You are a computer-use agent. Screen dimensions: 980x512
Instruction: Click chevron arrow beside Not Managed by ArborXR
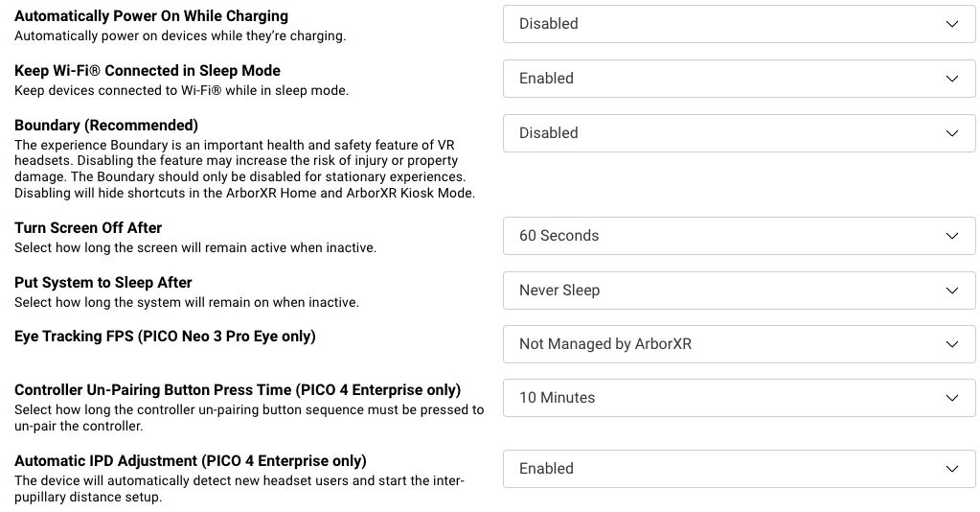pos(952,343)
